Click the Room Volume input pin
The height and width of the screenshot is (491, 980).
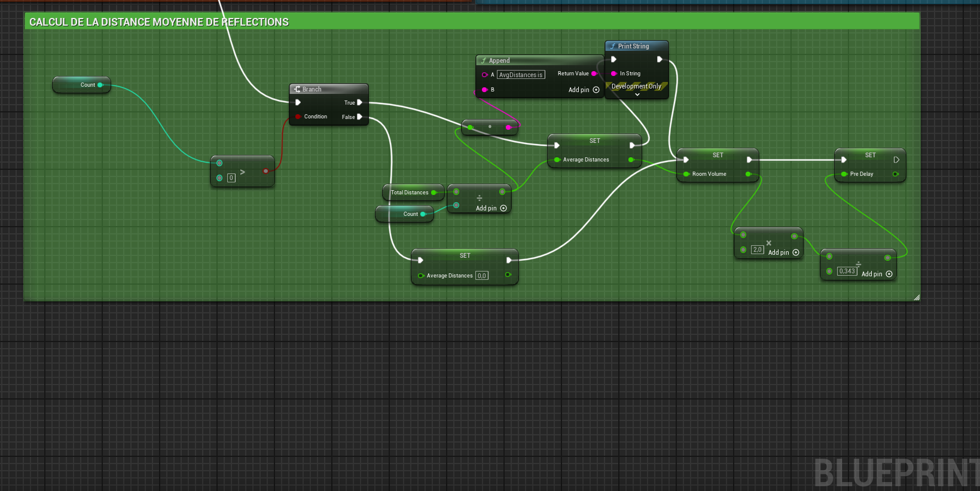click(x=686, y=174)
